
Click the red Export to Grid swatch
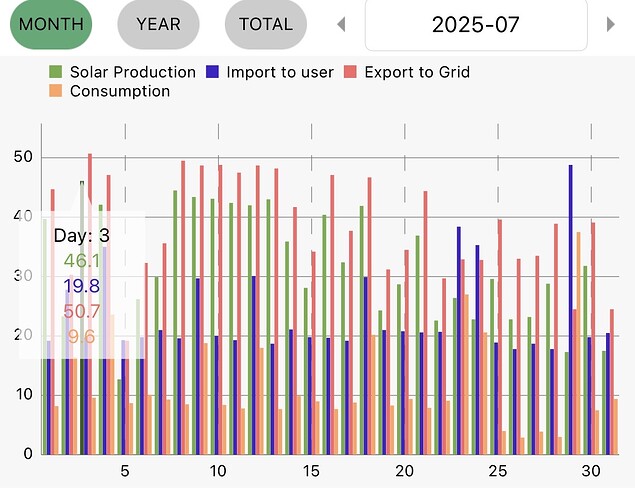(350, 72)
